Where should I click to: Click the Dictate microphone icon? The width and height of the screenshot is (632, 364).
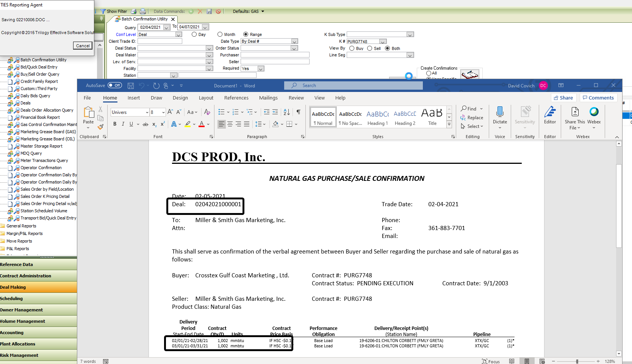click(x=500, y=112)
